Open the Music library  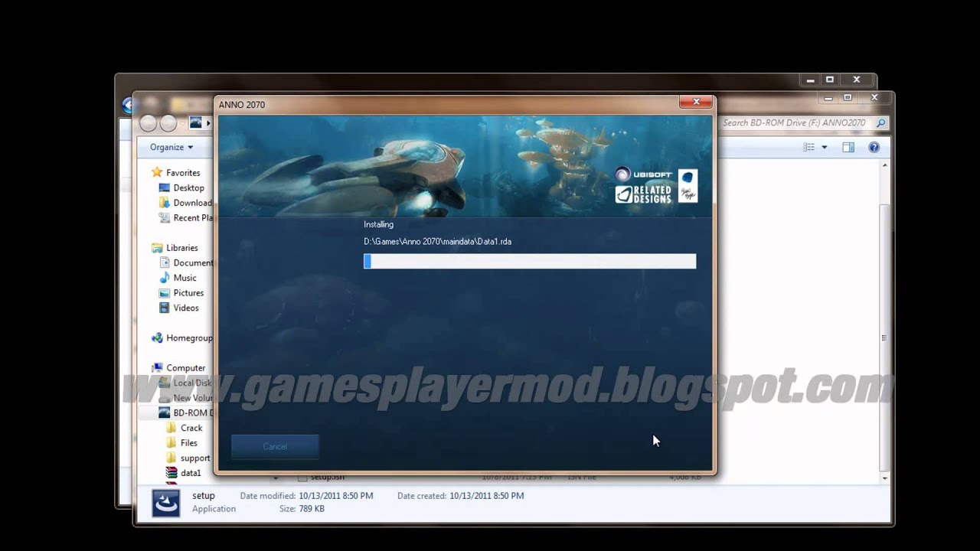[x=185, y=278]
